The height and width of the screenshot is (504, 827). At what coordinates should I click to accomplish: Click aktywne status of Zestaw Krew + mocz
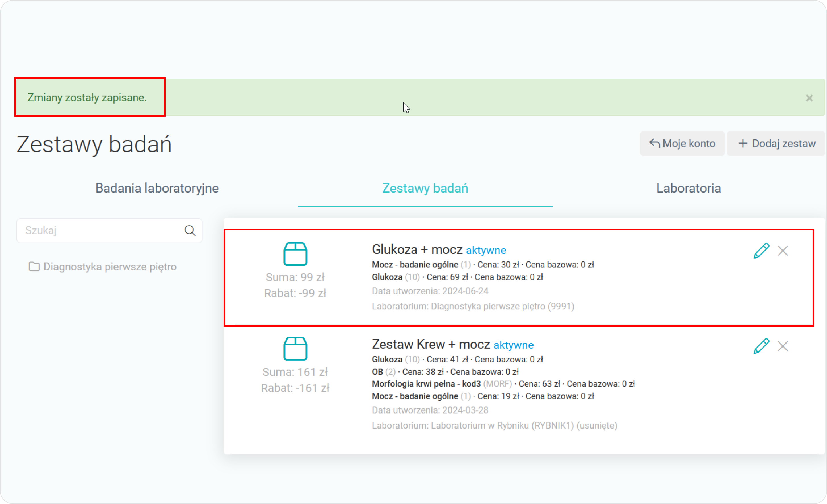point(514,345)
